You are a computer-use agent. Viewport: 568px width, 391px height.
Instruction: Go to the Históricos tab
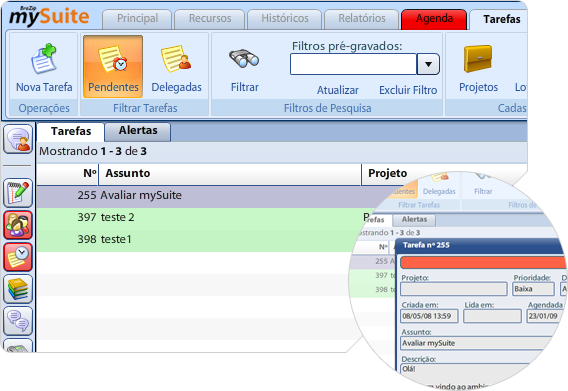click(285, 18)
